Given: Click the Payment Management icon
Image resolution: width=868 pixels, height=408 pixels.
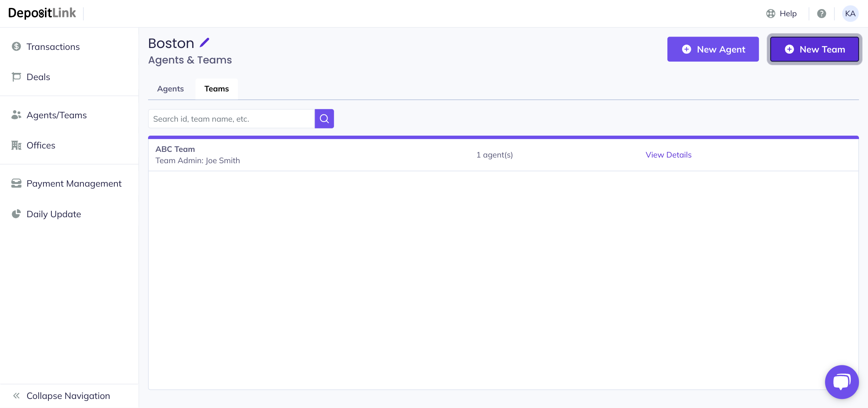Looking at the screenshot, I should pos(16,184).
